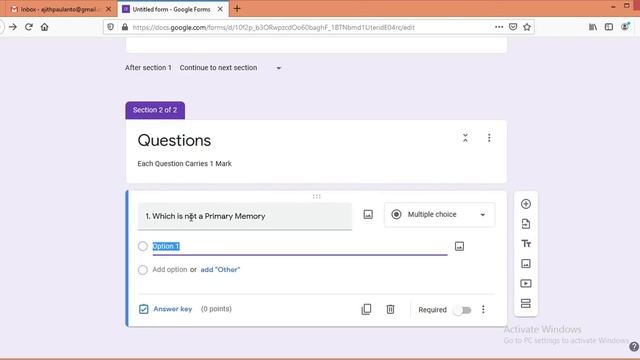The image size is (640, 360).
Task: Collapse the Questions section
Action: (x=465, y=138)
